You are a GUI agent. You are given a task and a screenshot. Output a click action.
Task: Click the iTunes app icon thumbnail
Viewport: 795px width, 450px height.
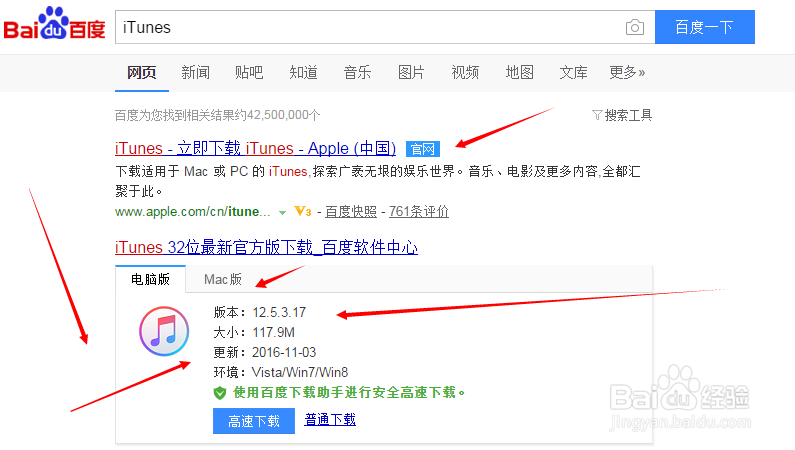tap(164, 331)
